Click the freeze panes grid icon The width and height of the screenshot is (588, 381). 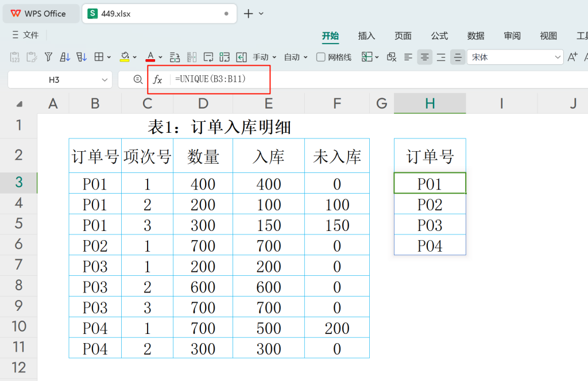coord(367,57)
